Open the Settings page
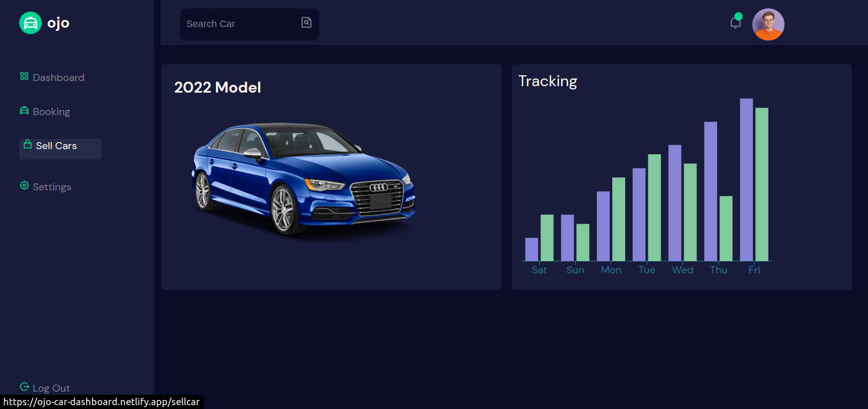 (x=46, y=186)
